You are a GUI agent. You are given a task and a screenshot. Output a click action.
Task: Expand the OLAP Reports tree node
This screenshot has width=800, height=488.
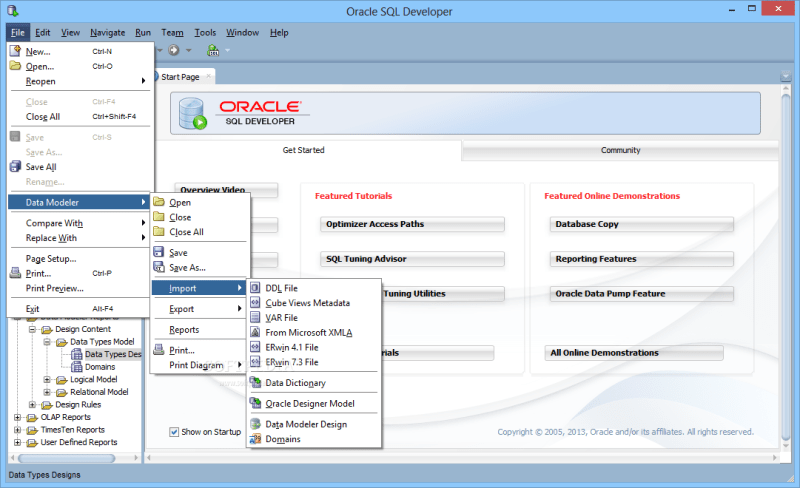[x=17, y=417]
